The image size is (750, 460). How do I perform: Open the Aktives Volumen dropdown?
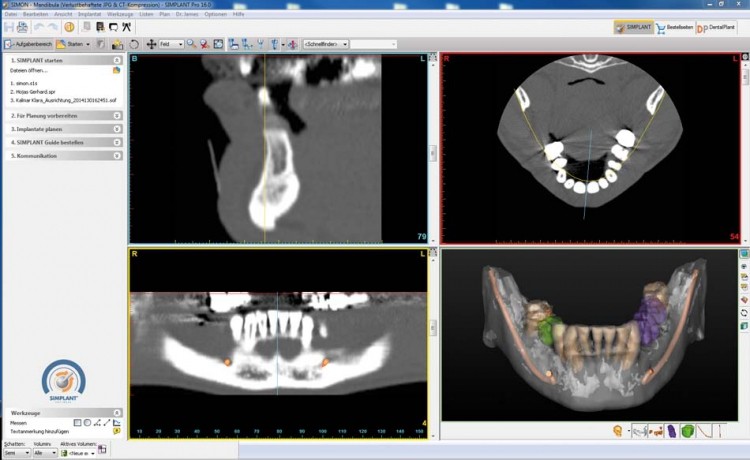click(78, 452)
